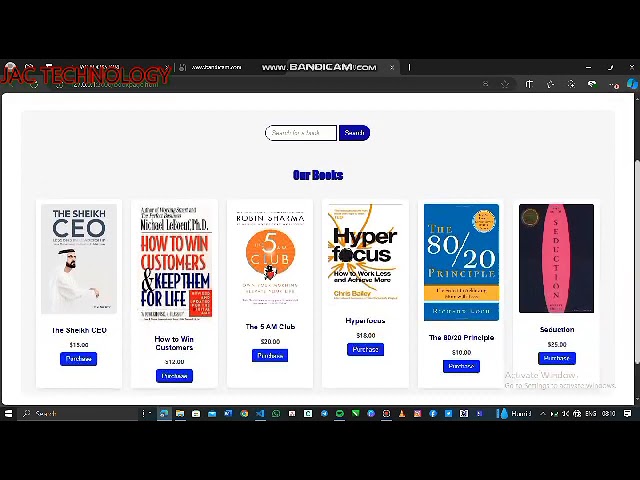640x480 pixels.
Task: Open Twitter icon in the taskbar
Action: pyautogui.click(x=449, y=413)
